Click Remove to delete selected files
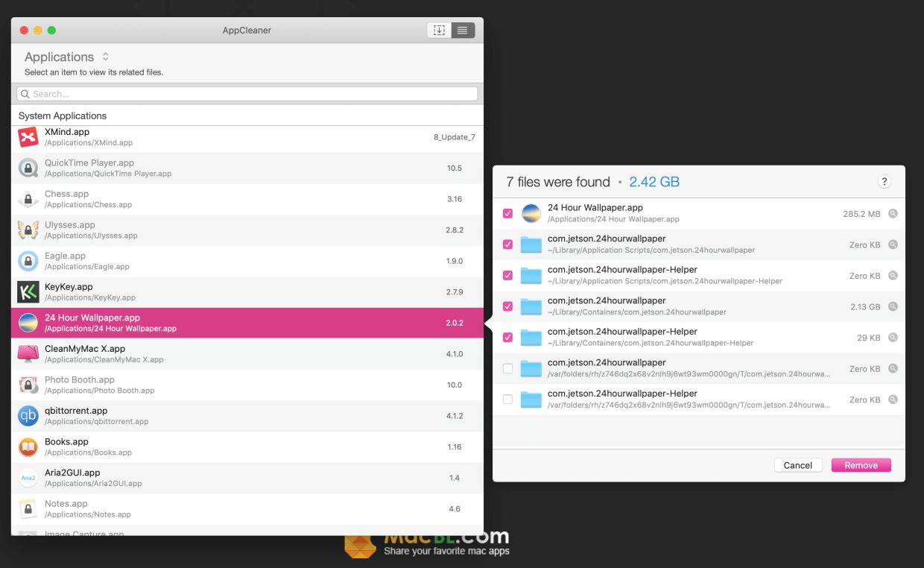Viewport: 924px width, 568px height. (x=861, y=465)
